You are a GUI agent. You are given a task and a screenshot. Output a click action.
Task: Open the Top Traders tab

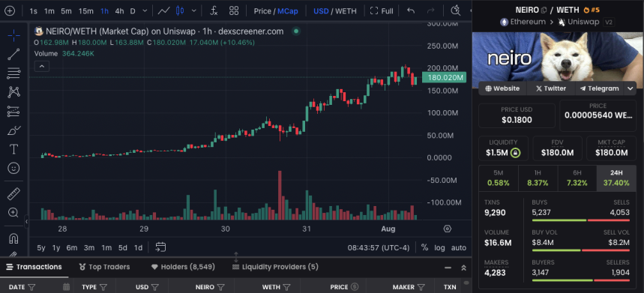pyautogui.click(x=104, y=267)
